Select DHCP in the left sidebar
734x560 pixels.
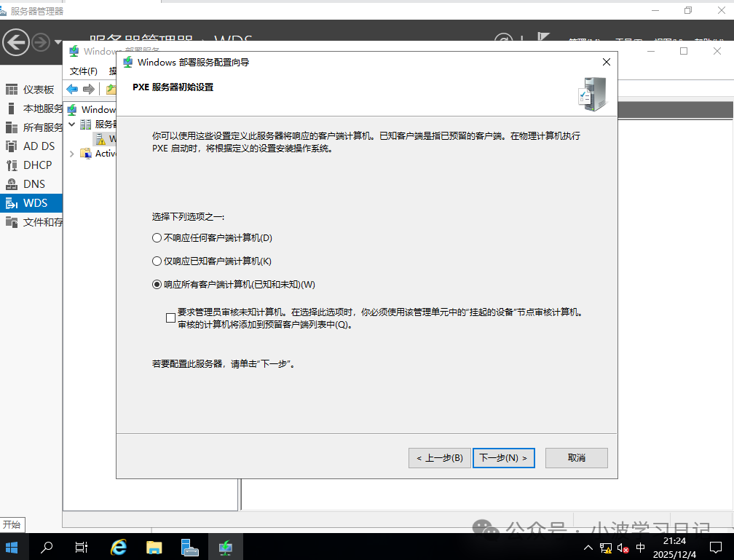(x=31, y=165)
